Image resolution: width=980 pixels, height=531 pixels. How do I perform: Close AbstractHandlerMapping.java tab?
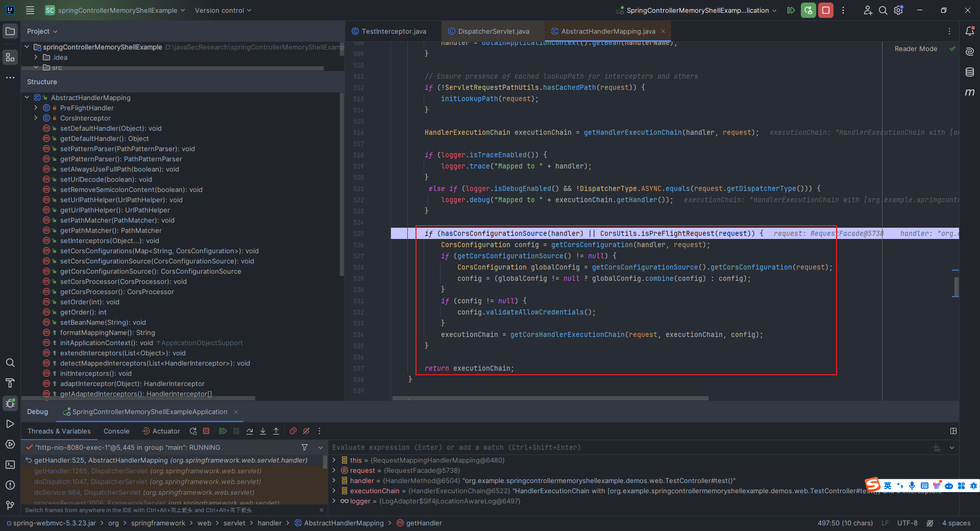point(663,31)
